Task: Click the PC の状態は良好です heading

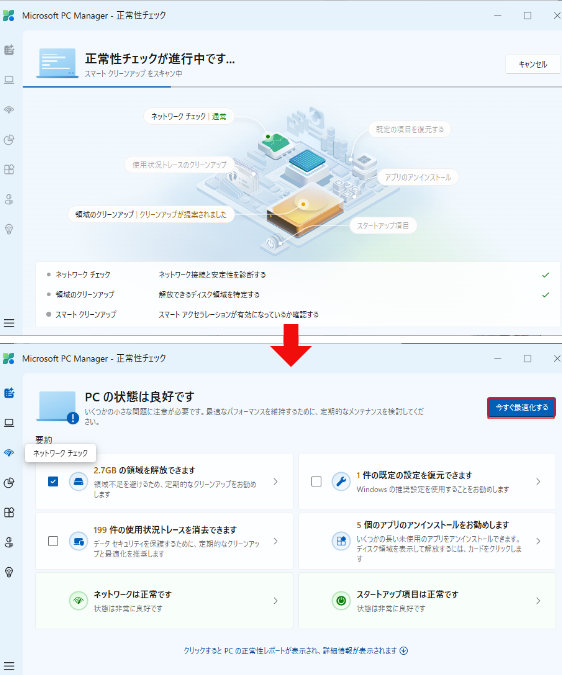Action: point(139,396)
